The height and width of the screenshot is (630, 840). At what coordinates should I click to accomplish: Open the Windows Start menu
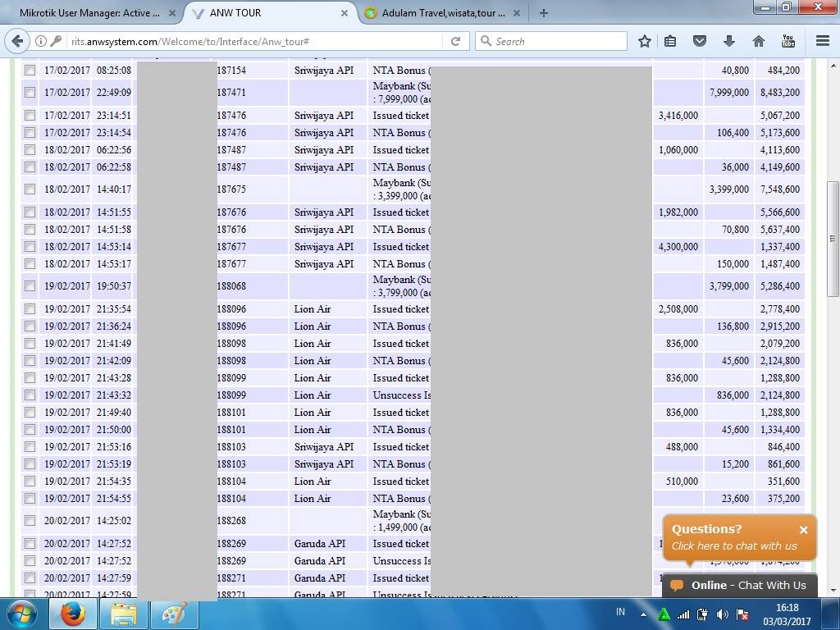pyautogui.click(x=21, y=614)
